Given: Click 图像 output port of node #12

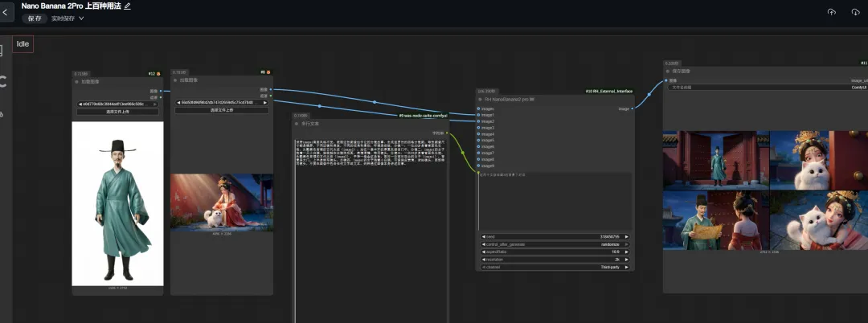Looking at the screenshot, I should point(161,92).
